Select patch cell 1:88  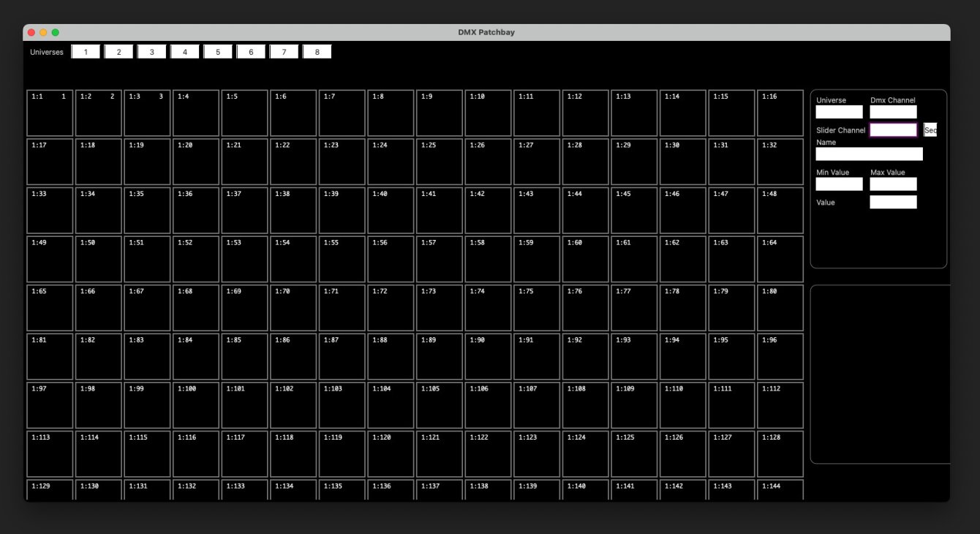[x=391, y=356]
